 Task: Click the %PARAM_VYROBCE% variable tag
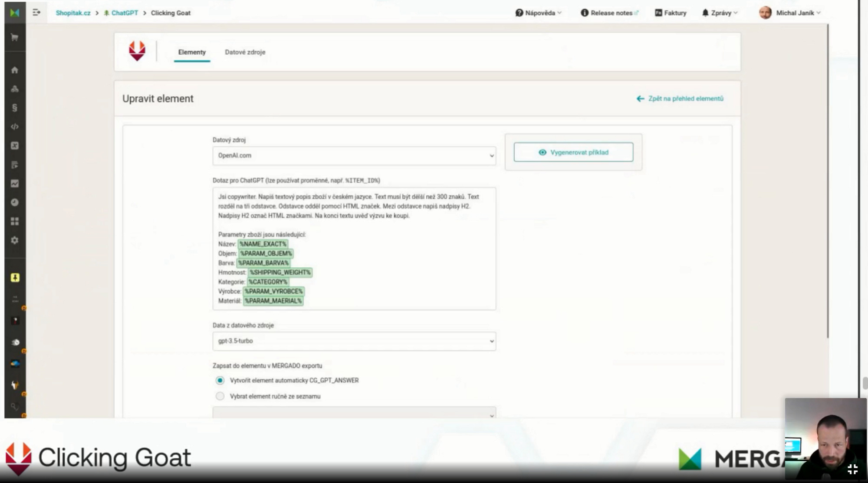pos(273,291)
